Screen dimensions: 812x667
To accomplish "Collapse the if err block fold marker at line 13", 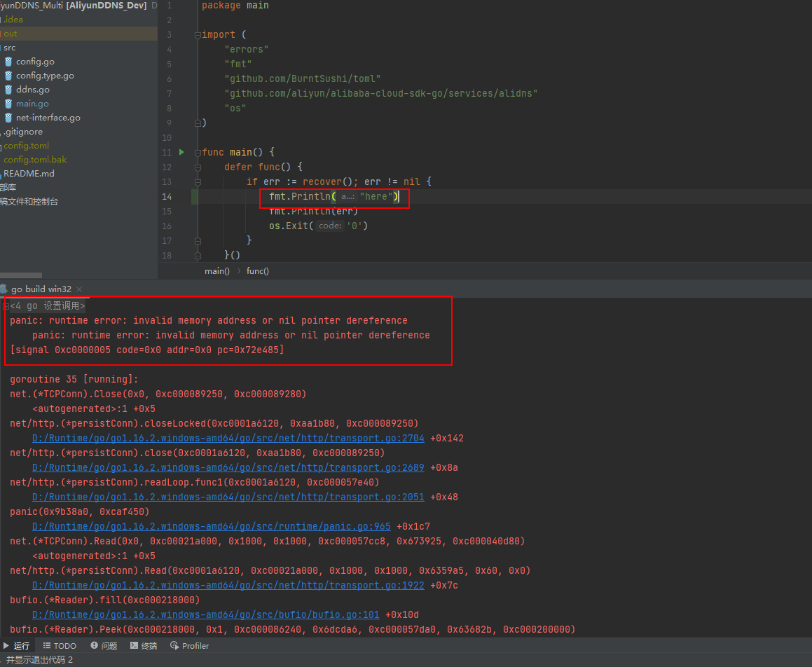I will pyautogui.click(x=198, y=182).
